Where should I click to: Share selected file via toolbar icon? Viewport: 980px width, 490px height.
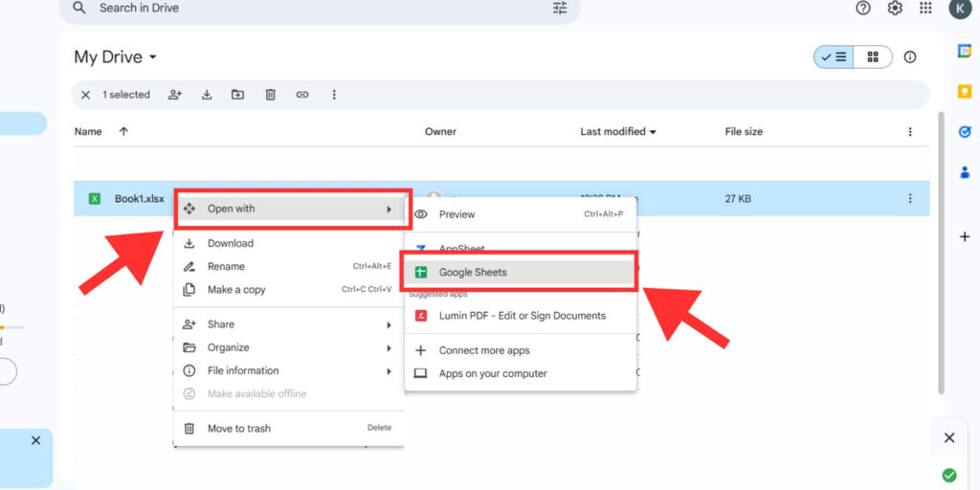coord(175,95)
